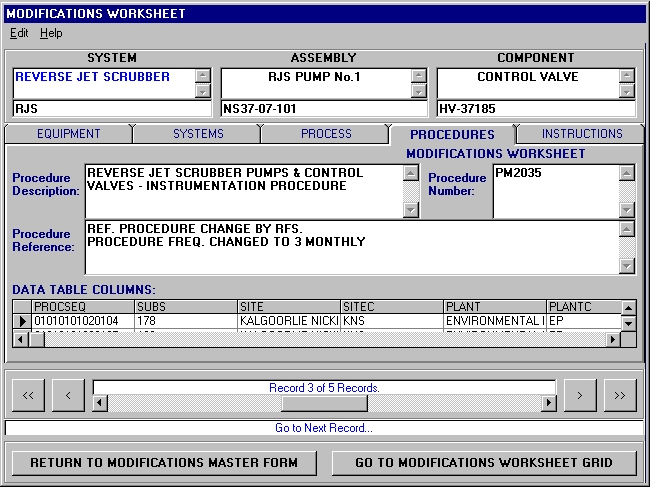The height and width of the screenshot is (487, 650).
Task: Click up arrow of Procedure Description scrollbar
Action: point(410,173)
